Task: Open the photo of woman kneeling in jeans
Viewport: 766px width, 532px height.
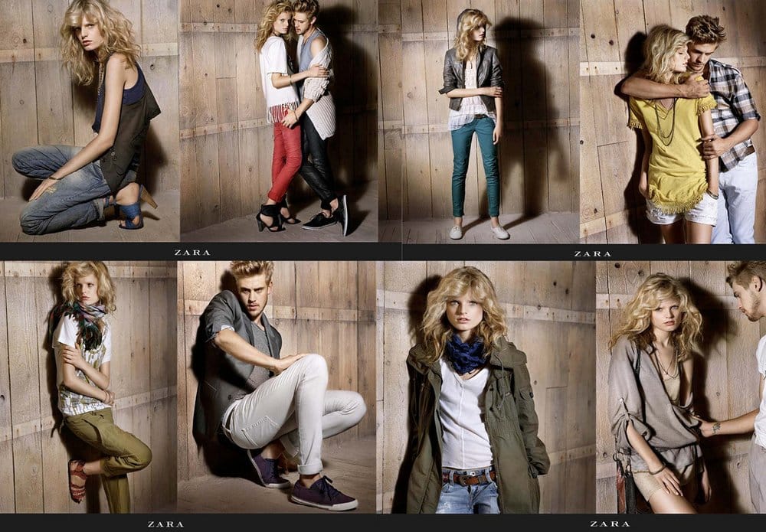Action: pos(90,122)
